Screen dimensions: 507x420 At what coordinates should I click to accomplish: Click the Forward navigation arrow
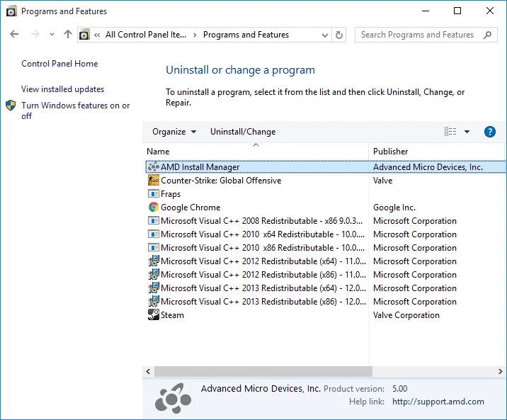coord(35,34)
